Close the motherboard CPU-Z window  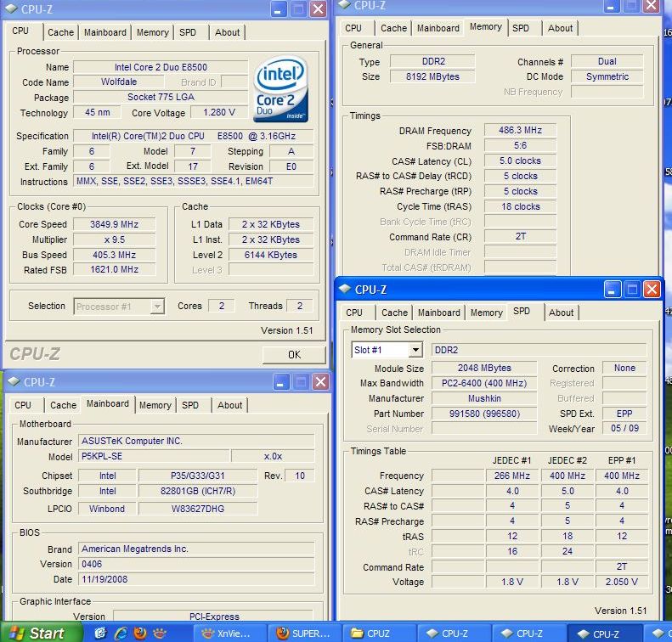(x=320, y=381)
